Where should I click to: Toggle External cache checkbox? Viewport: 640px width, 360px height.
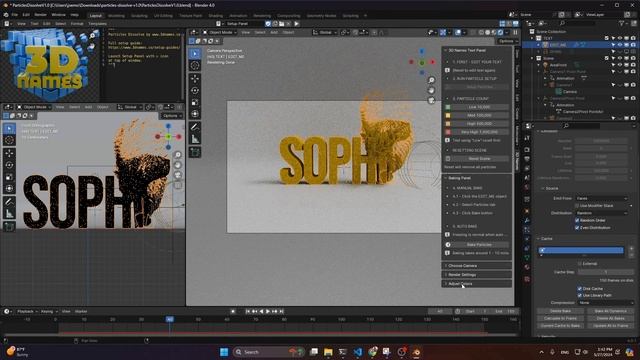tap(580, 264)
